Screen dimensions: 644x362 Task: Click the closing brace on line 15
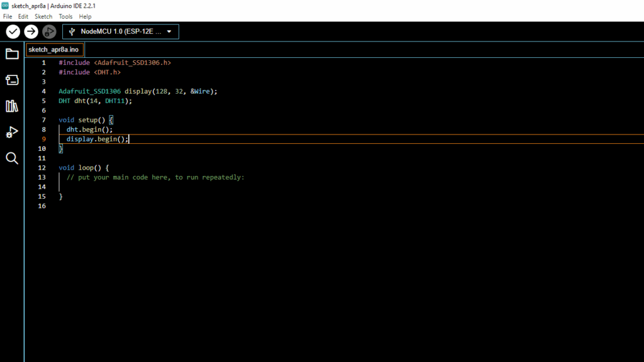point(61,197)
